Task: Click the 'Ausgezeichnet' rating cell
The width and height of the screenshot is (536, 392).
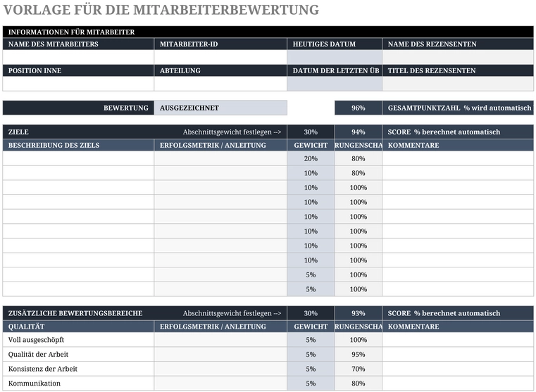Action: [220, 108]
